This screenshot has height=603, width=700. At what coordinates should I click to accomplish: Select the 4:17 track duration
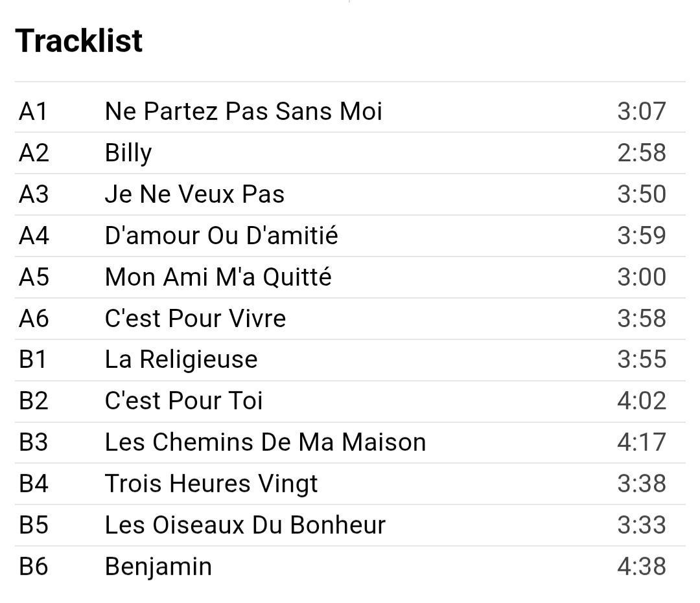[641, 442]
